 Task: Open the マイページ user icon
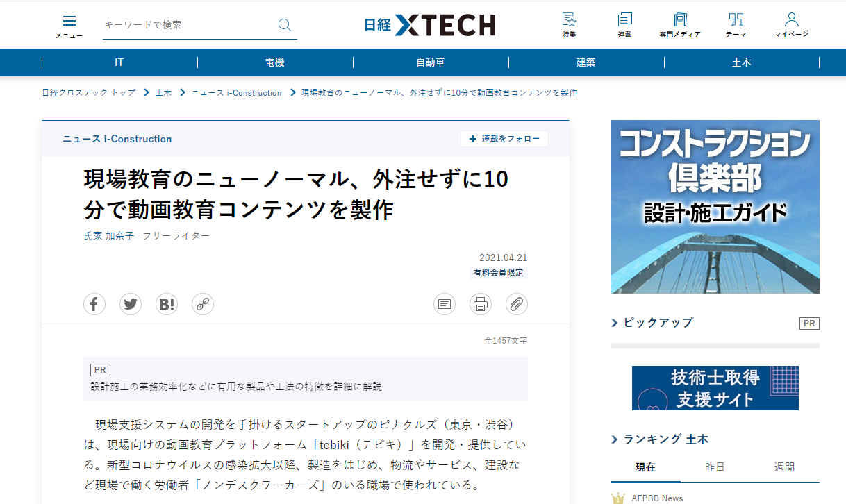[x=791, y=25]
